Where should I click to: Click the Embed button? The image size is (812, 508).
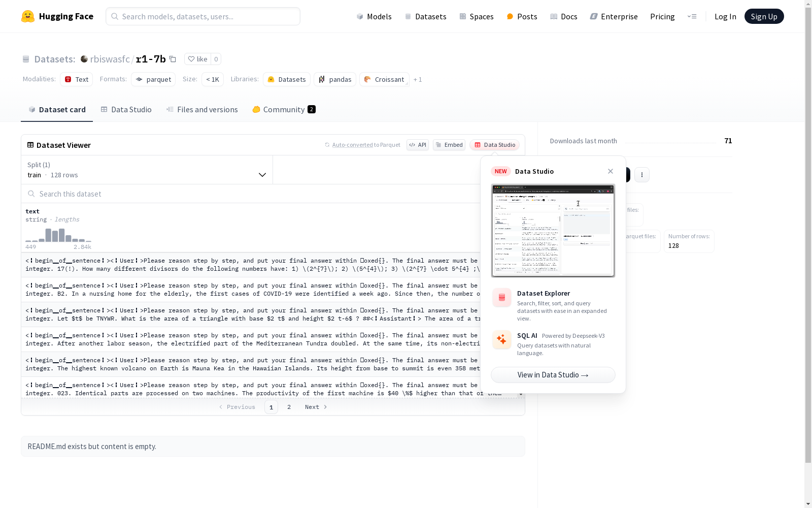click(x=449, y=145)
